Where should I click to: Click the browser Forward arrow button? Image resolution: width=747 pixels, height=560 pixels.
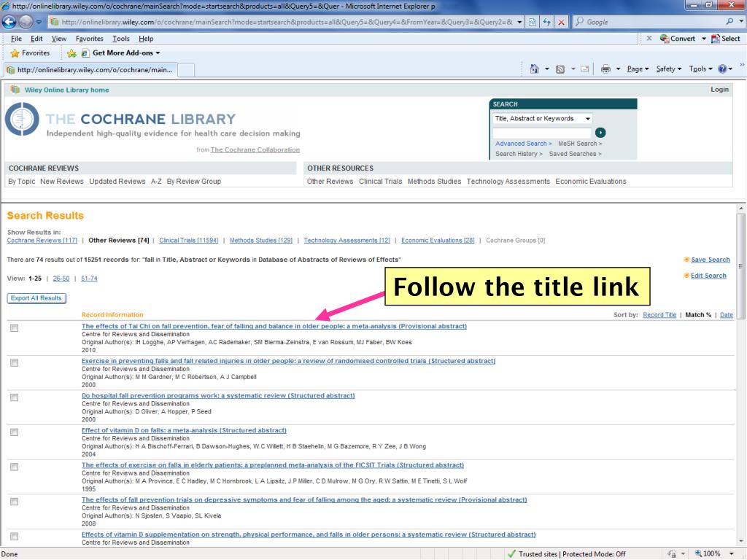coord(26,22)
